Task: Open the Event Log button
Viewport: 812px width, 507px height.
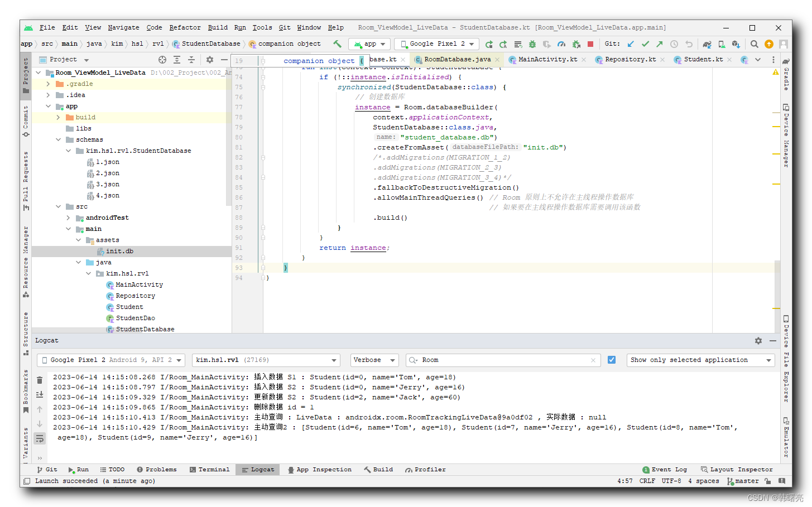Action: [x=665, y=470]
